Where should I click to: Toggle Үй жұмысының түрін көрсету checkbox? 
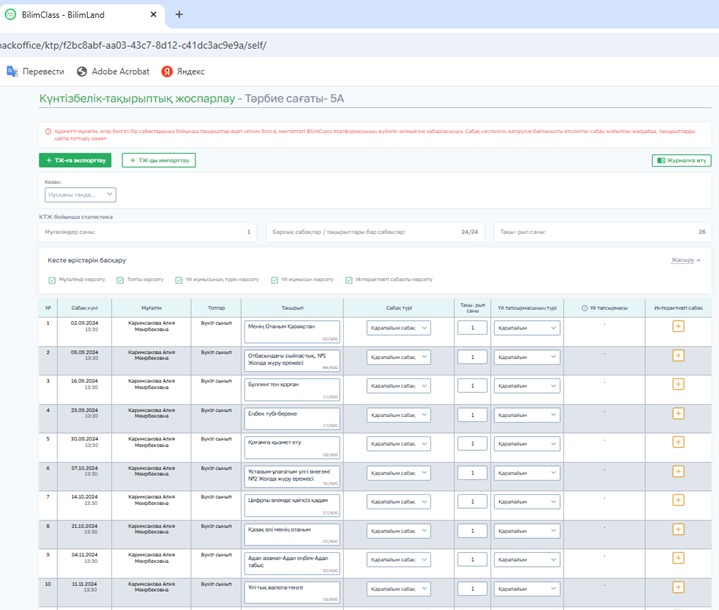tap(179, 280)
